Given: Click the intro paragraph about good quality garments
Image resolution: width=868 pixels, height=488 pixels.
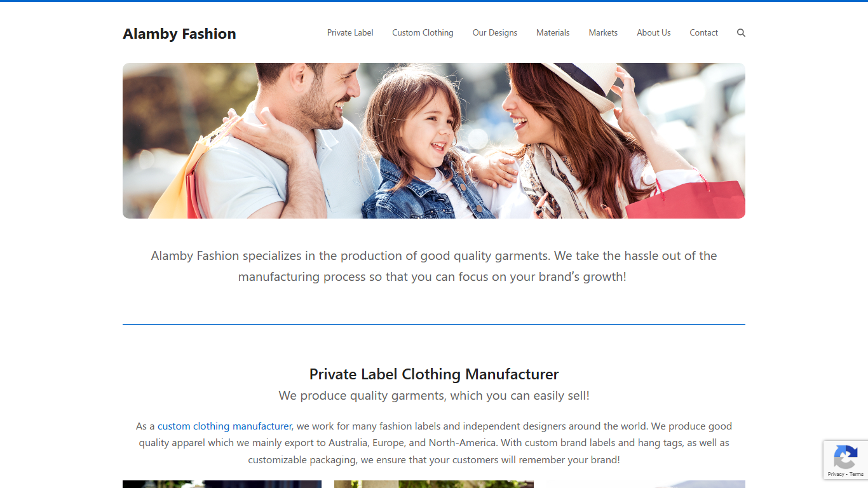Looking at the screenshot, I should 434,266.
